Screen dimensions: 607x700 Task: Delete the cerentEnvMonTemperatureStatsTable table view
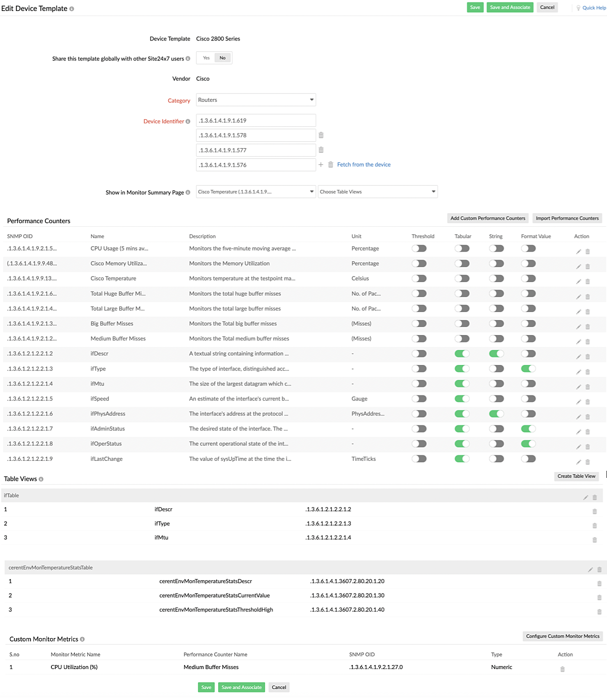point(599,570)
